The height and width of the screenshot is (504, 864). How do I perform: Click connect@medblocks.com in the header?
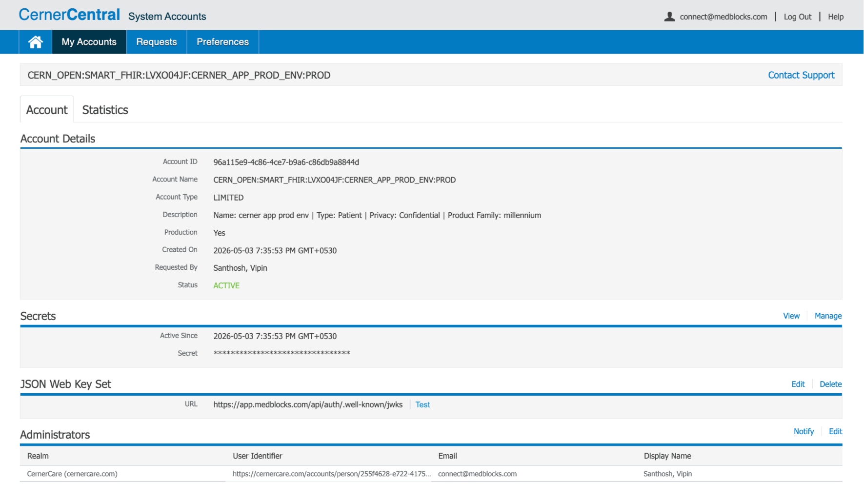coord(723,17)
